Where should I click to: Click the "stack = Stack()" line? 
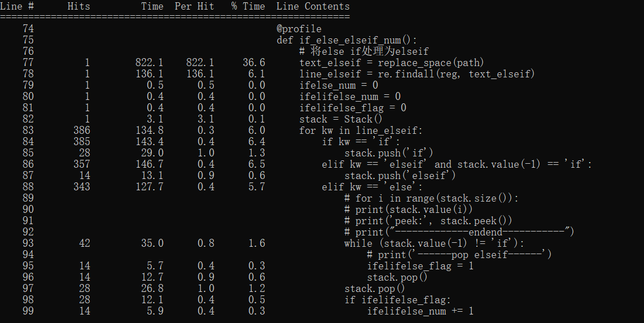(341, 119)
